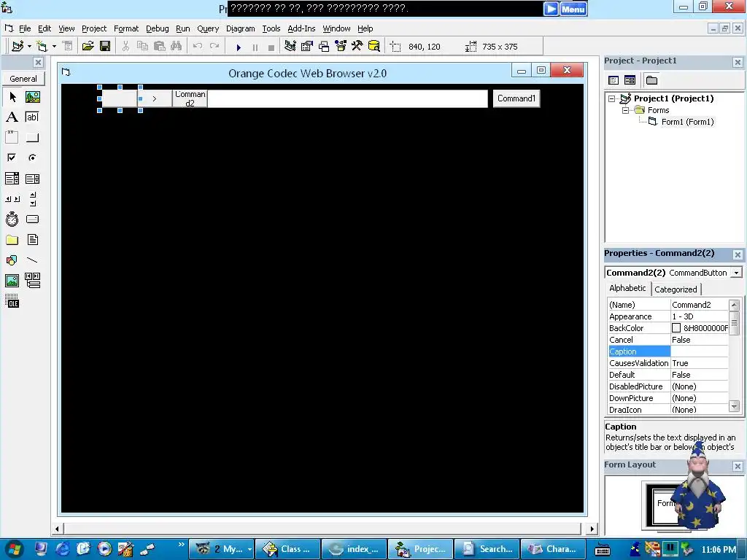Click the '>' button on form
747x560 pixels.
pyautogui.click(x=155, y=98)
